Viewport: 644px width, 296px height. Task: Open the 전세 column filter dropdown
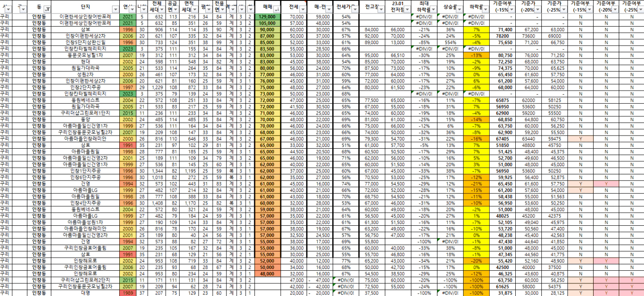(302, 9)
